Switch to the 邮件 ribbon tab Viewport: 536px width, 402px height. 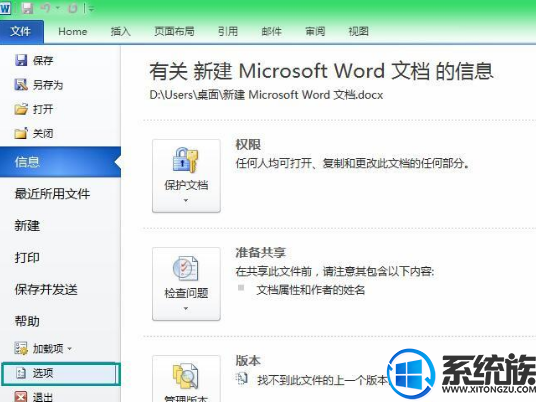[271, 31]
